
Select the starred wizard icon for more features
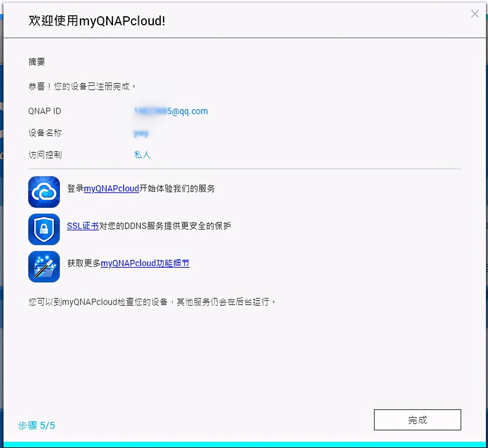[44, 267]
